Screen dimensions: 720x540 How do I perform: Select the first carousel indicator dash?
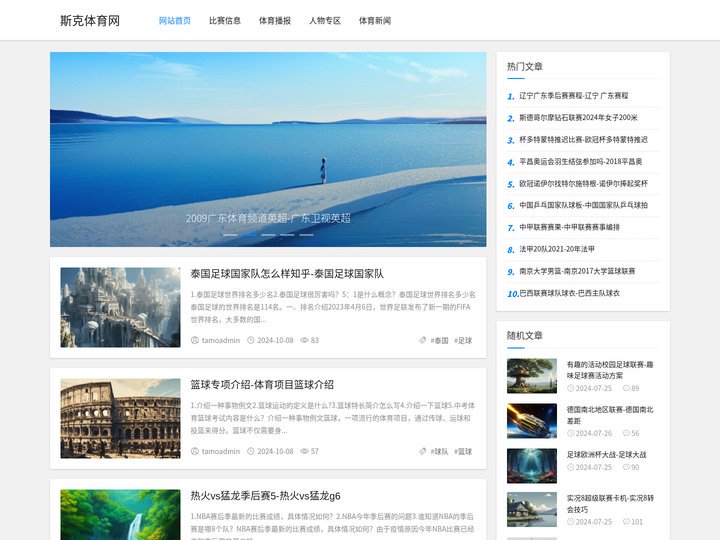(230, 235)
